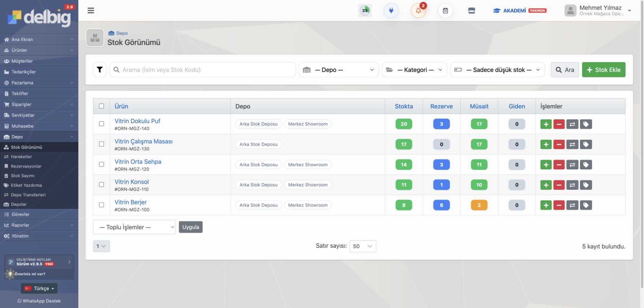Focus the Arama search input field
The height and width of the screenshot is (308, 644).
(203, 70)
